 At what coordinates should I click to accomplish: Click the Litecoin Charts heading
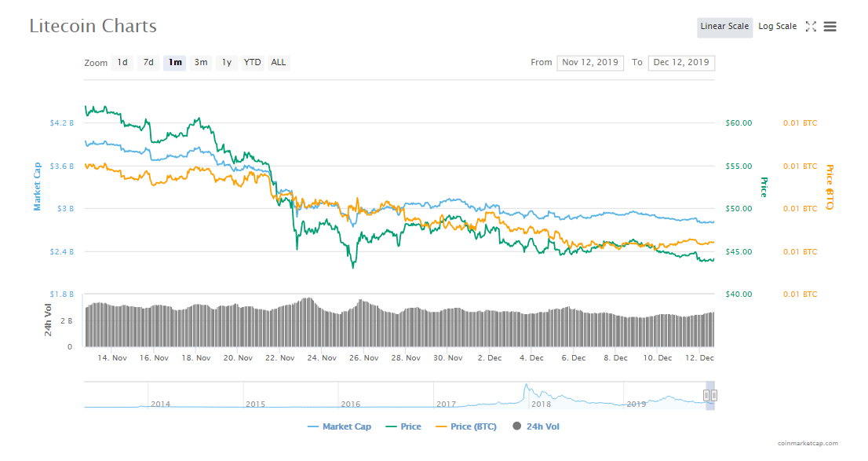(x=93, y=26)
